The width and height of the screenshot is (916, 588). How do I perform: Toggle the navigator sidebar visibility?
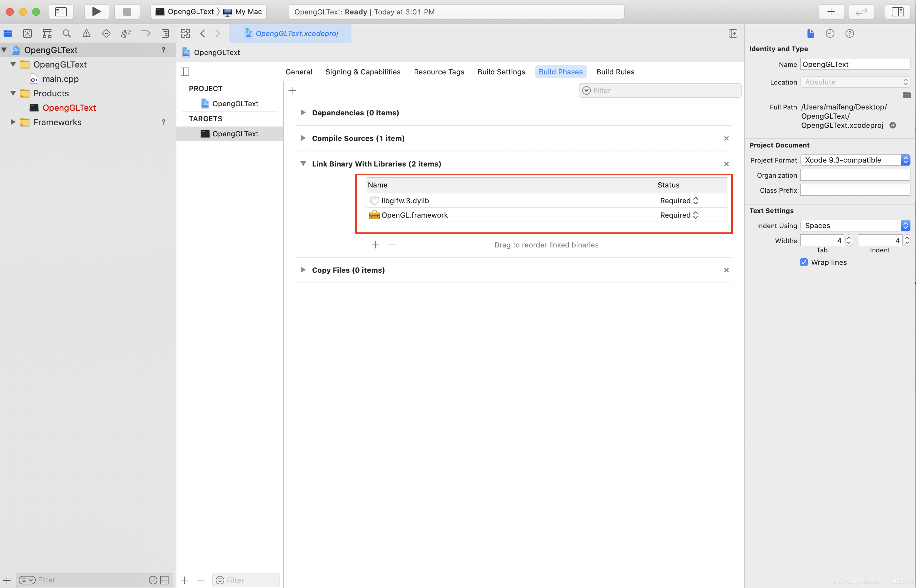(61, 11)
